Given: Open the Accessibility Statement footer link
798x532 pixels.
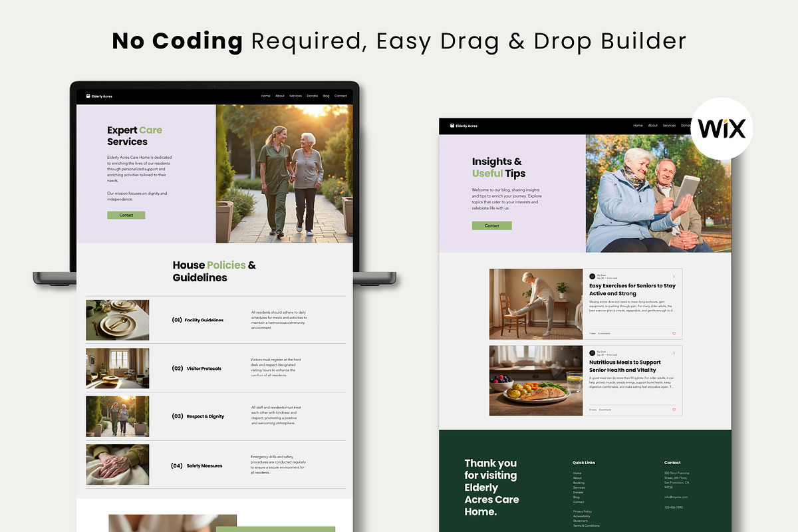Looking at the screenshot, I should [582, 519].
